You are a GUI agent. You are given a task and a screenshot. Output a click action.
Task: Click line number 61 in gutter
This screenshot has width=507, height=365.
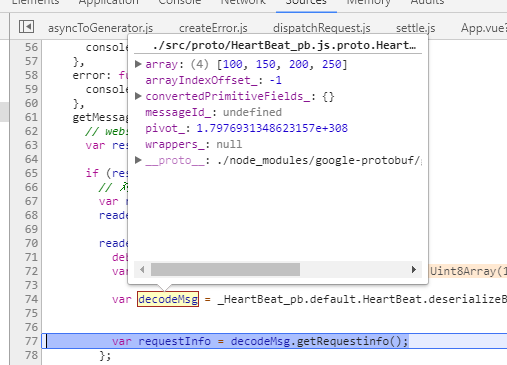pos(31,117)
